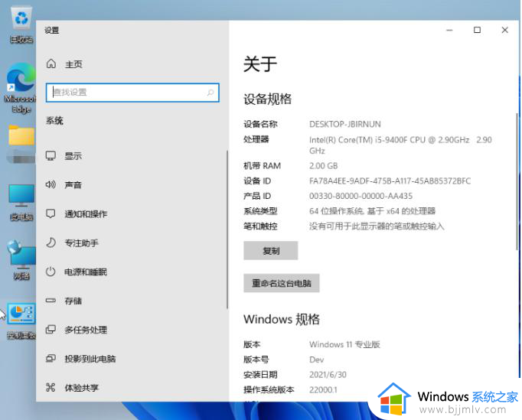The image size is (522, 420).
Task: Click the Storage (存储) drive icon
Action: coord(51,301)
